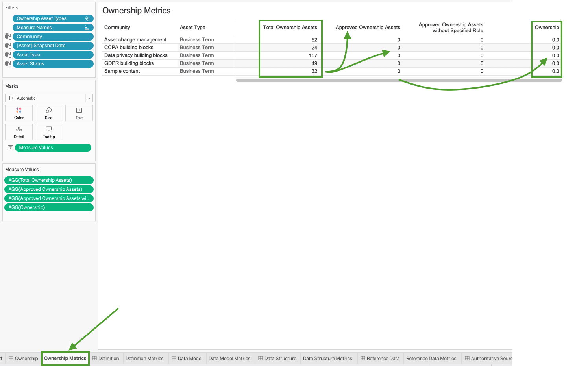Click the Total Ownership Assets column header

pos(290,28)
